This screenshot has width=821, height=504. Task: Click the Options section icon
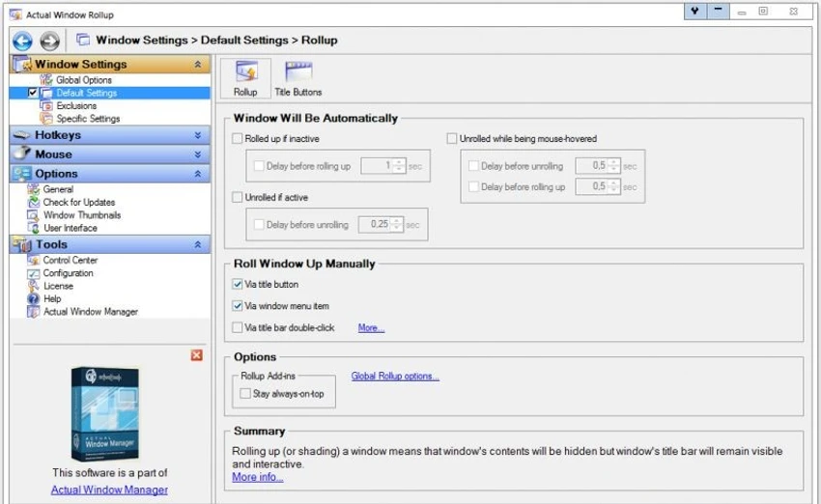click(22, 173)
